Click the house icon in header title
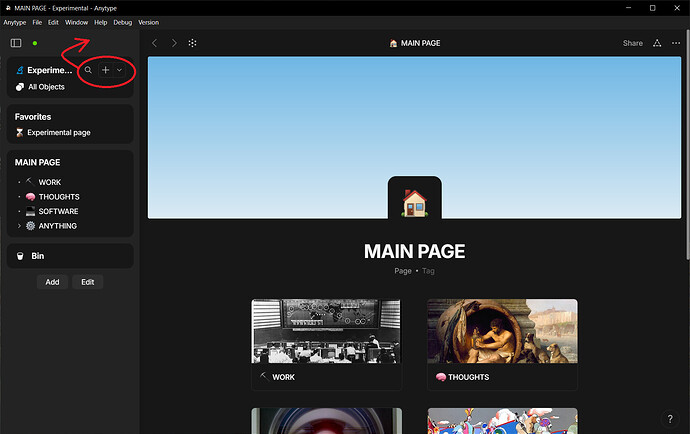 point(393,43)
